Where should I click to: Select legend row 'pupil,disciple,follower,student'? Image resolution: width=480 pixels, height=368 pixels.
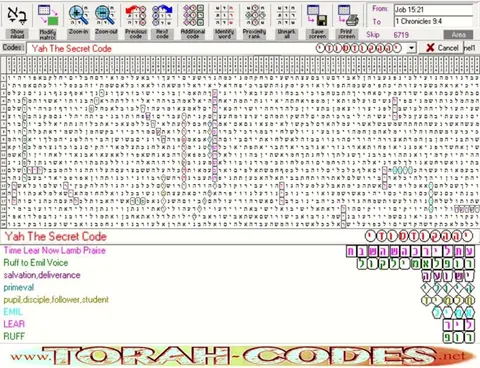click(56, 300)
